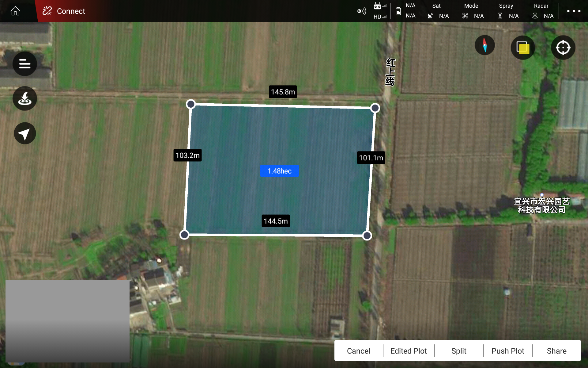Select the bottom-right plot boundary point

tap(367, 236)
